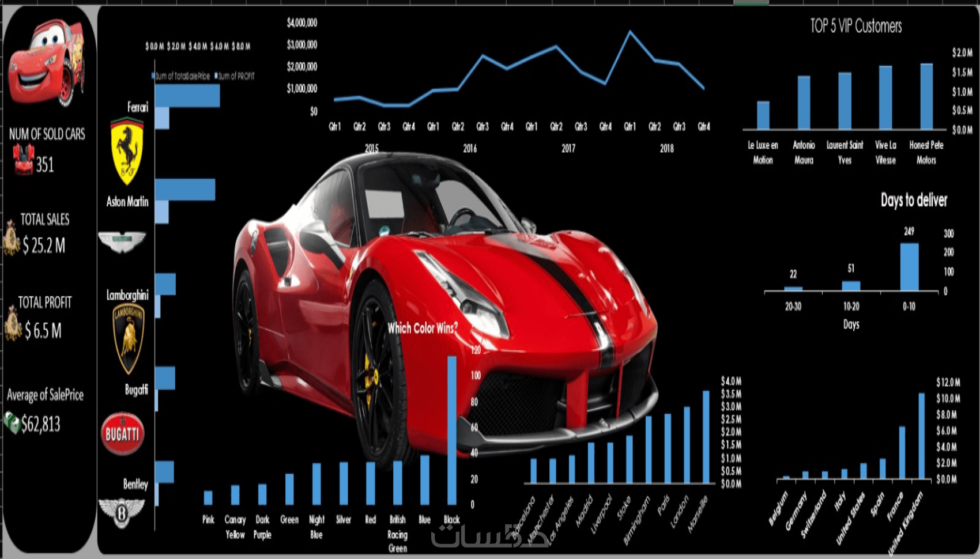Screen dimensions: 980x559
Task: Click the "TOP 5 VIP Customers" chart title
Action: pyautogui.click(x=856, y=26)
